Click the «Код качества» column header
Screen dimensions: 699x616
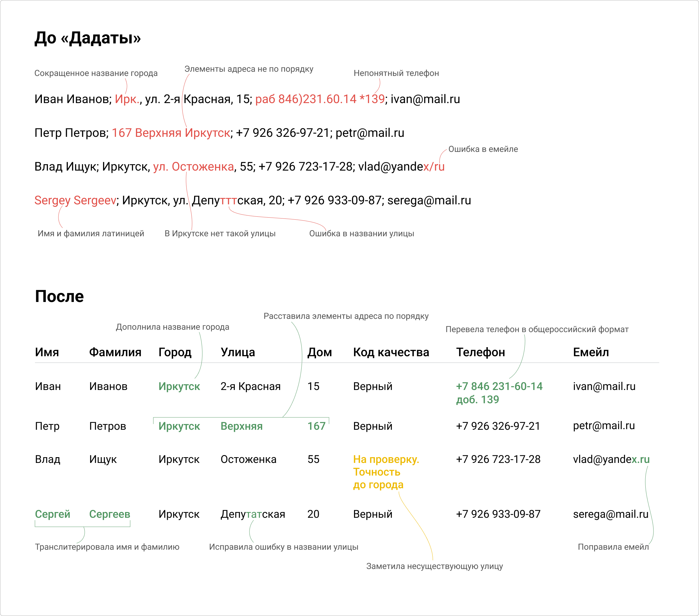(391, 352)
